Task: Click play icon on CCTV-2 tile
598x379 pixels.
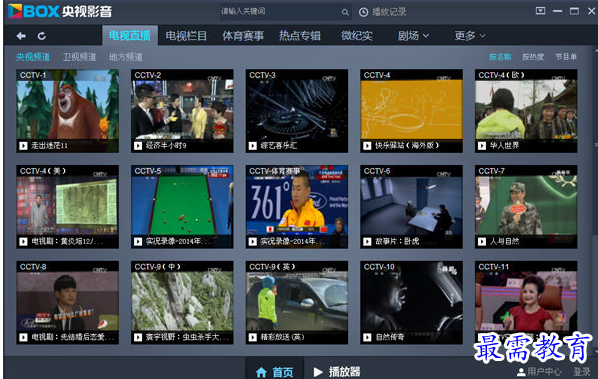Action: point(138,146)
